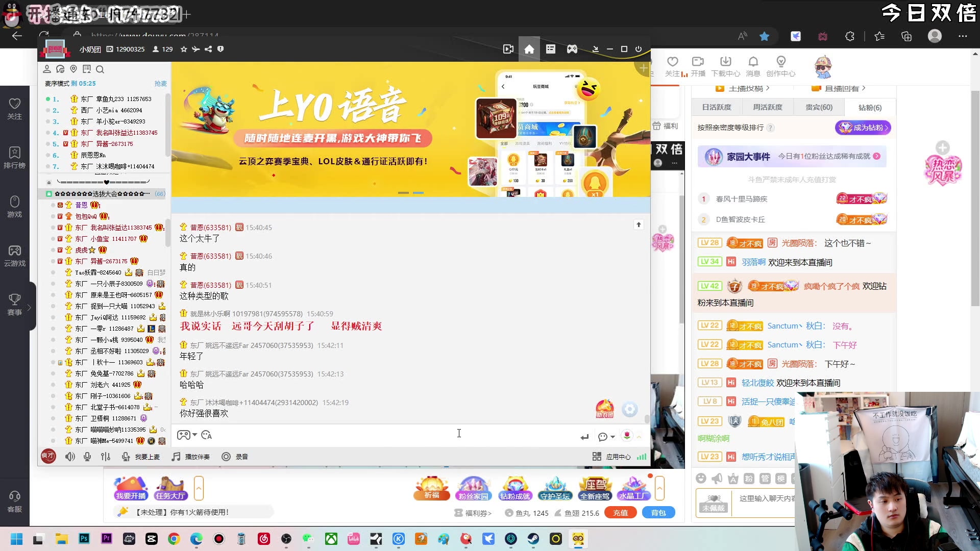This screenshot has width=980, height=551.
Task: Click the 充值 recharge button
Action: [620, 513]
